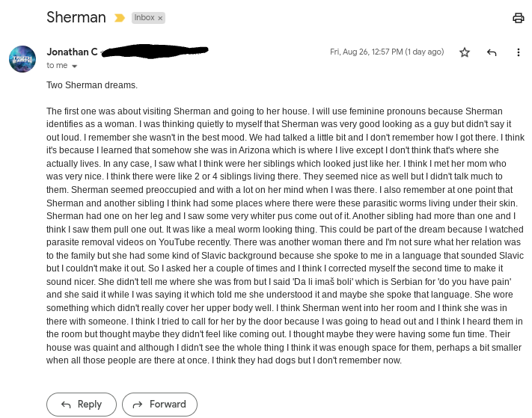
Task: Open Jonathan C's profile avatar
Action: 22,59
